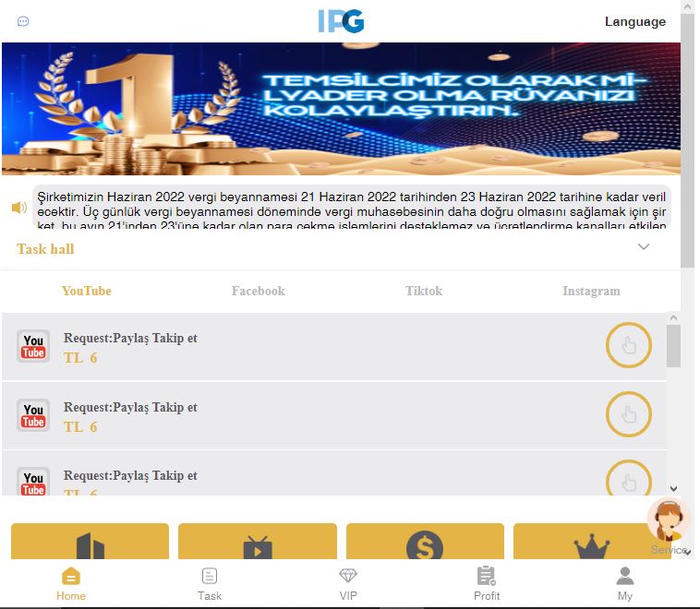Click the gold number one banner
Image resolution: width=700 pixels, height=609 pixels.
coord(341,108)
